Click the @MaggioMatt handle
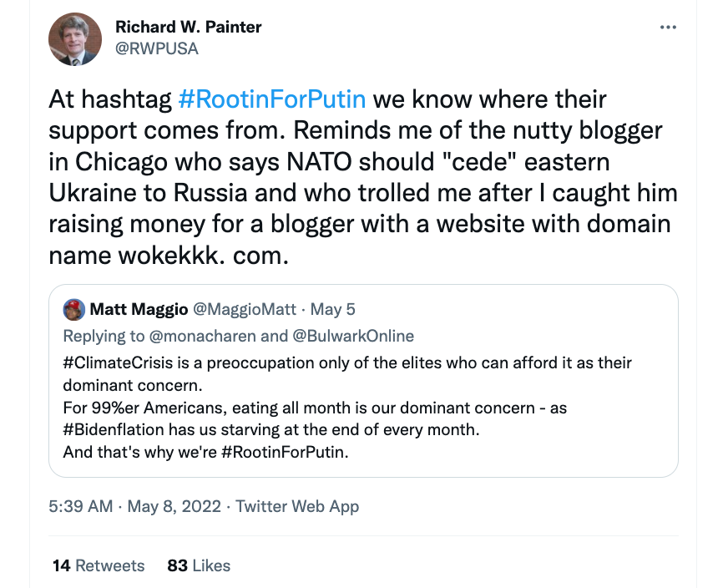Viewport: 728px width, 588px height. [245, 309]
